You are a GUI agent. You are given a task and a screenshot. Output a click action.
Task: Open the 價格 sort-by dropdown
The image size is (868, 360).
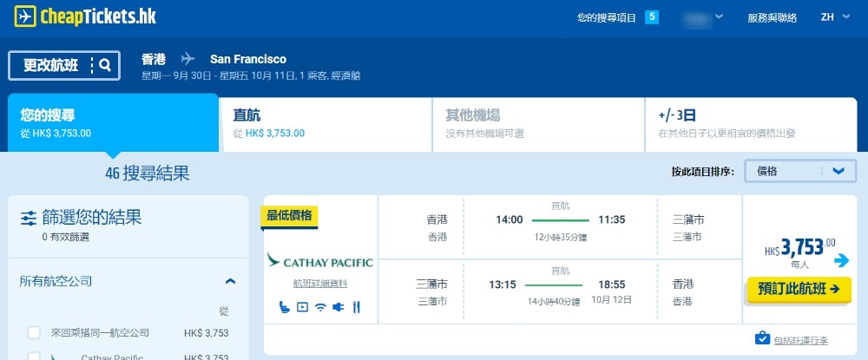[800, 171]
